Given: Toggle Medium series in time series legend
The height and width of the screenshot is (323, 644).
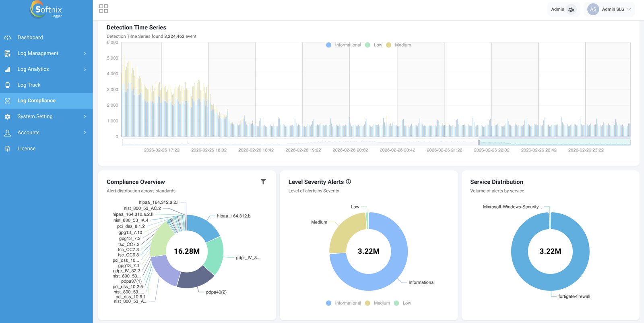Looking at the screenshot, I should (398, 45).
